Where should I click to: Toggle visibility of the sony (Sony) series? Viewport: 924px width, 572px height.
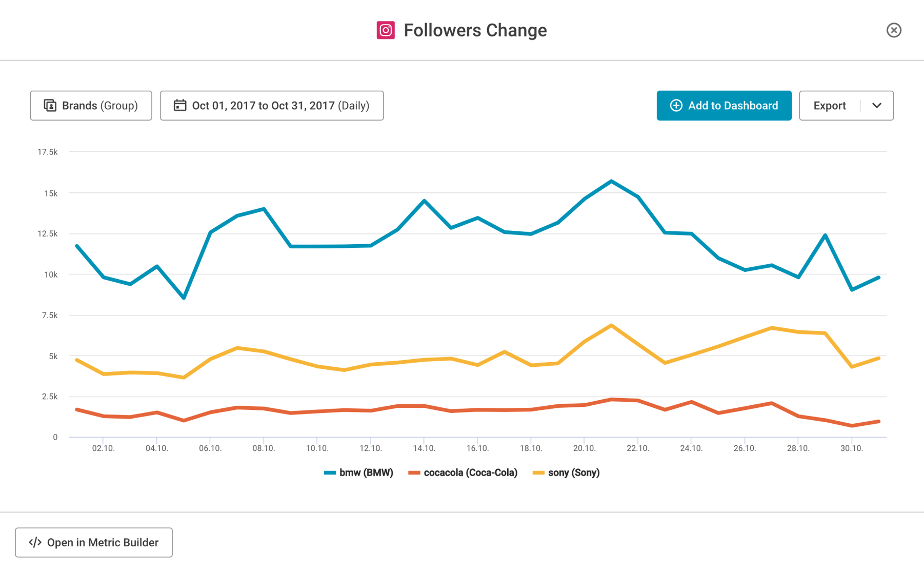(x=574, y=472)
